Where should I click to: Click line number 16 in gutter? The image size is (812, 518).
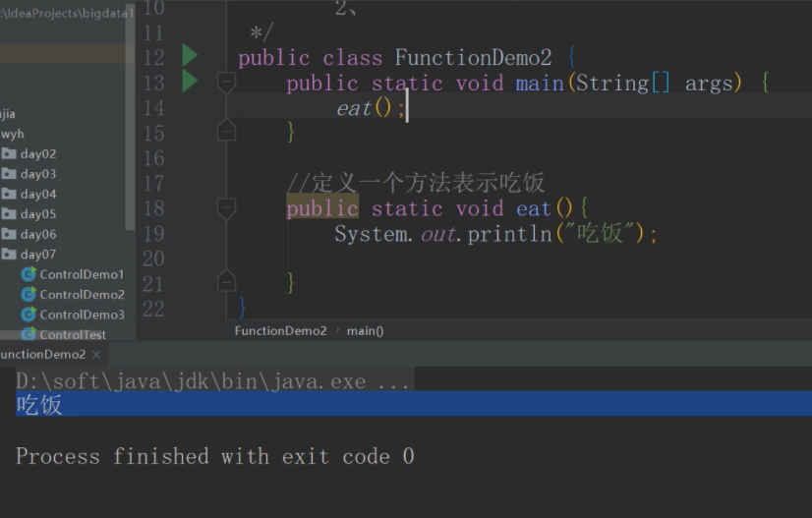coord(153,158)
